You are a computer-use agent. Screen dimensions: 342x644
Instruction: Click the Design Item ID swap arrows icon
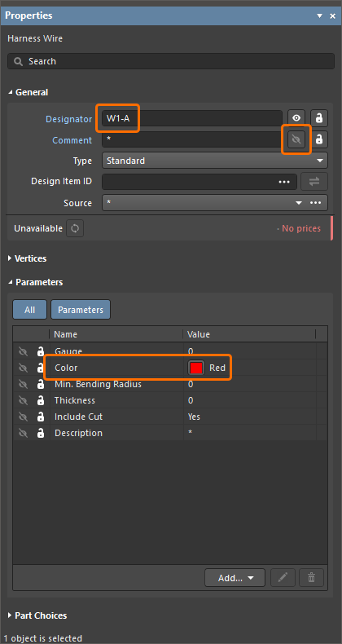[314, 182]
